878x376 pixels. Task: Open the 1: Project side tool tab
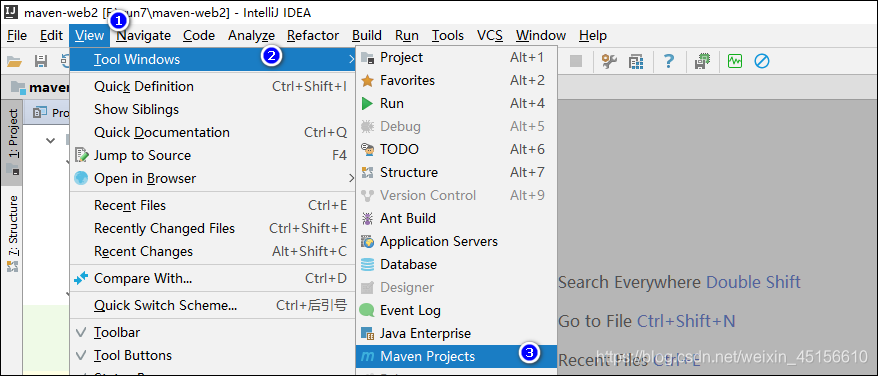pyautogui.click(x=12, y=143)
